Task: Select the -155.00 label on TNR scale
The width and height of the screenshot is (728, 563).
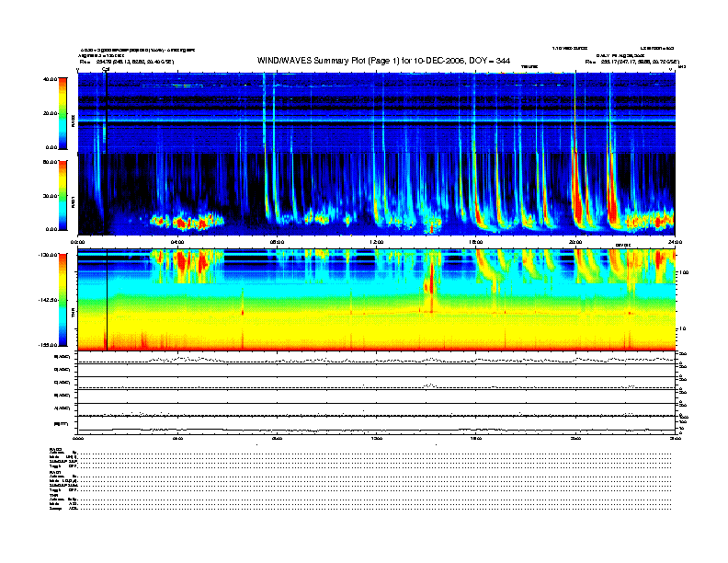Action: (49, 345)
